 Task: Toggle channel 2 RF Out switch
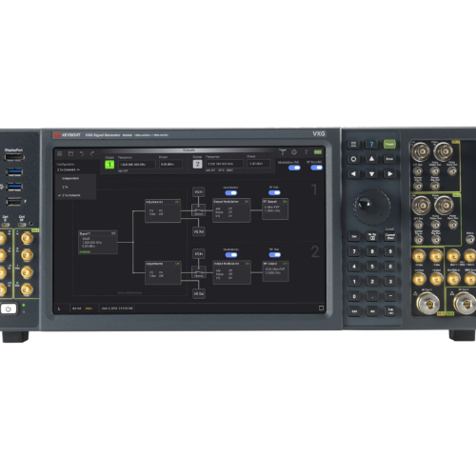274,254
